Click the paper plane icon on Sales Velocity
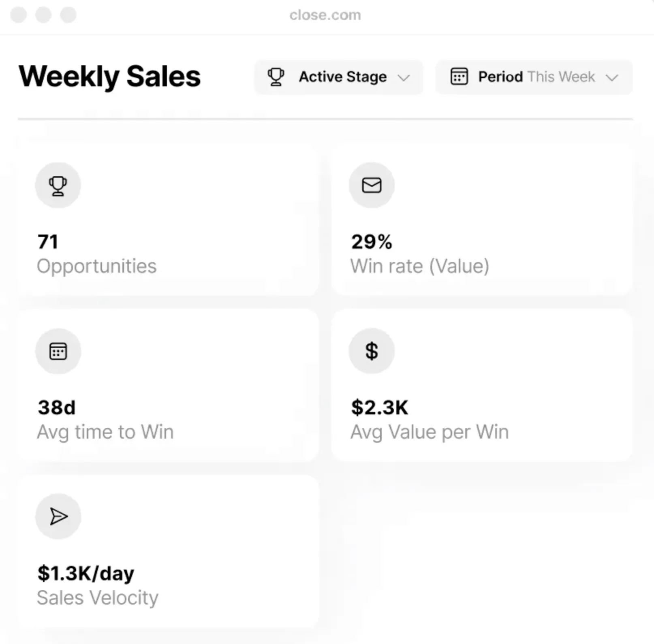The image size is (654, 644). pos(58,516)
